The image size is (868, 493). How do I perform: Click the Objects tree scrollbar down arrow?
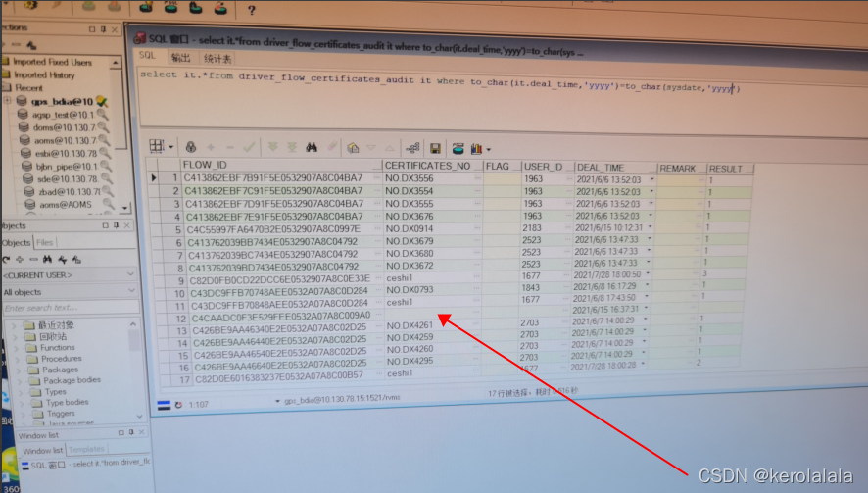pyautogui.click(x=139, y=416)
